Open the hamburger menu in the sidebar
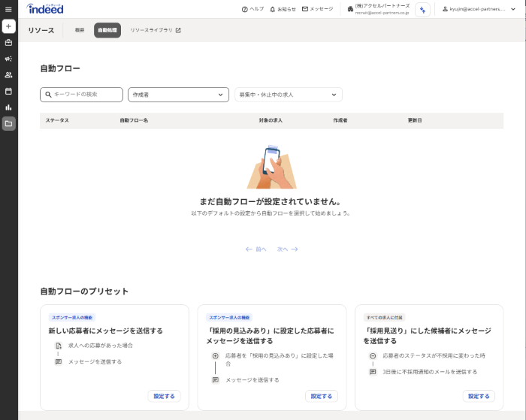The image size is (526, 420). tap(8, 9)
